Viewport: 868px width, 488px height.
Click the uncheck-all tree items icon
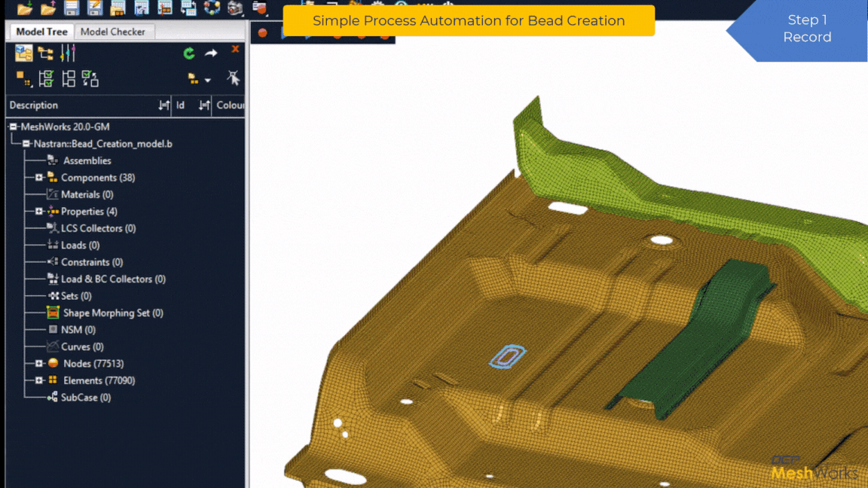pos(69,78)
